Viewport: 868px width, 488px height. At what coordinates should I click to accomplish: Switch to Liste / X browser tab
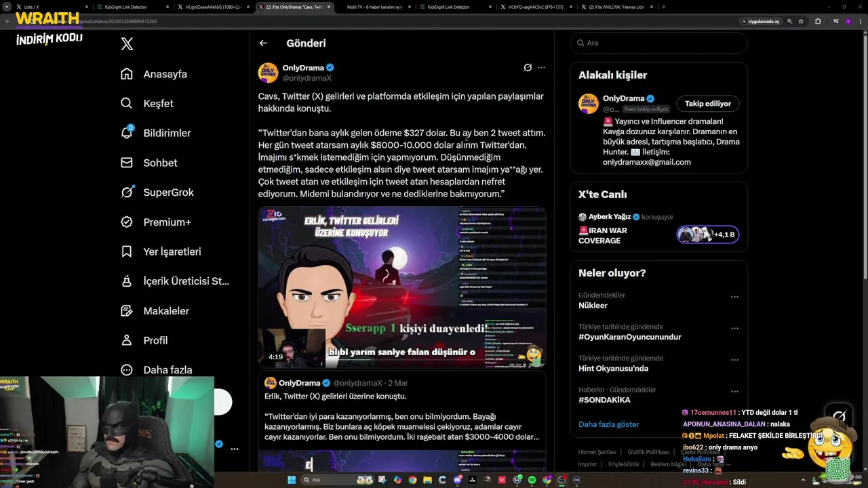tap(51, 7)
